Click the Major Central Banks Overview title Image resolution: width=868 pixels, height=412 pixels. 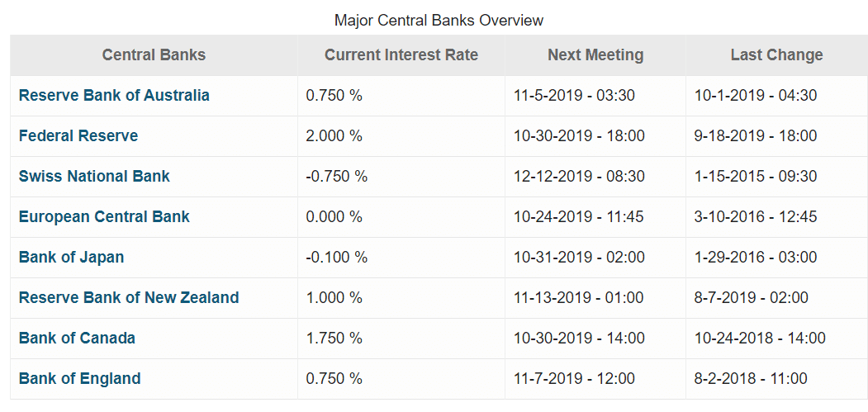click(439, 19)
